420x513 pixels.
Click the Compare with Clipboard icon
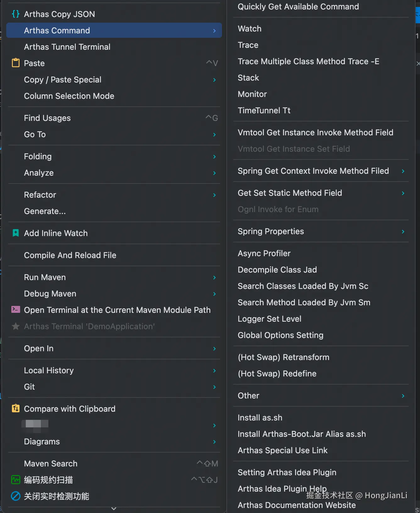[x=15, y=409]
